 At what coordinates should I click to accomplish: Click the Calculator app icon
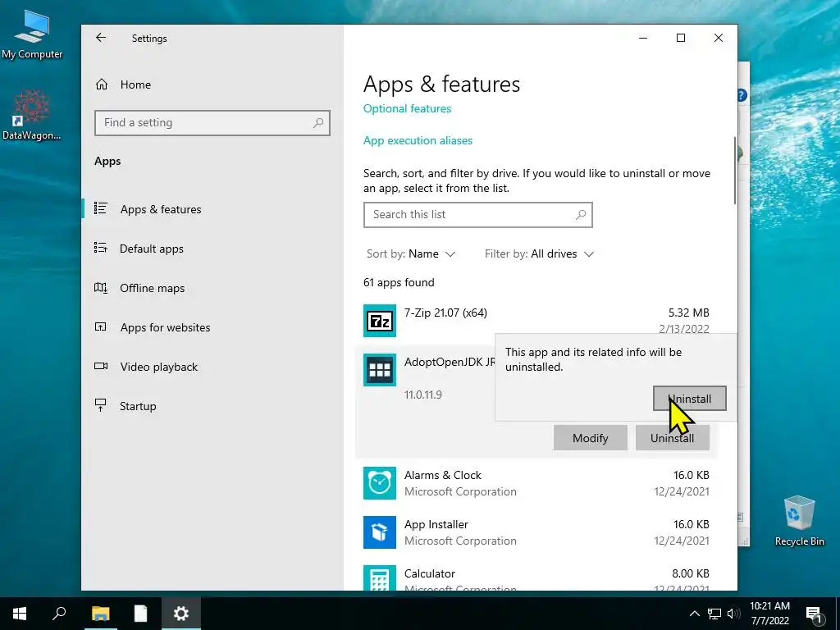[x=380, y=578]
